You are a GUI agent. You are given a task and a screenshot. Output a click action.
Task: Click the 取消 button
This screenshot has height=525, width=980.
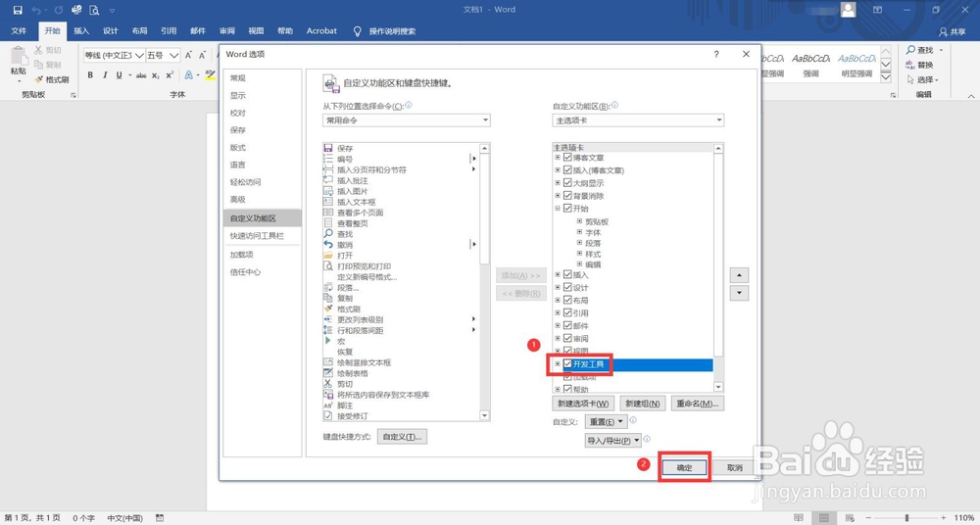pos(734,467)
